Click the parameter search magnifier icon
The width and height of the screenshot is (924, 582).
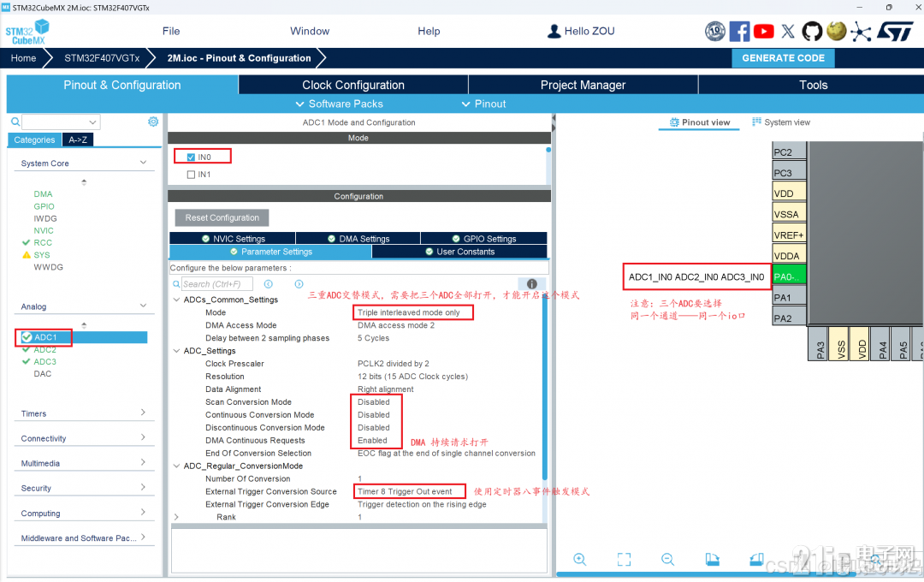176,284
